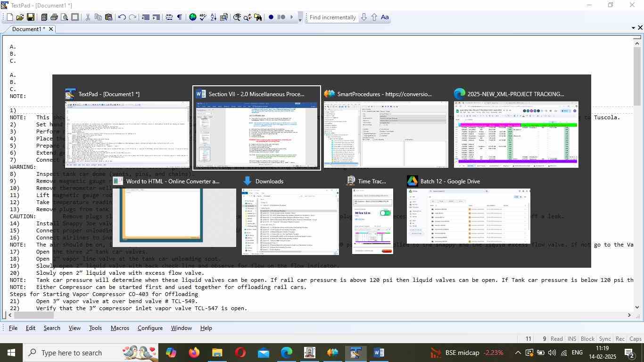Find next match with down arrow
The width and height of the screenshot is (644, 362).
coord(364,17)
